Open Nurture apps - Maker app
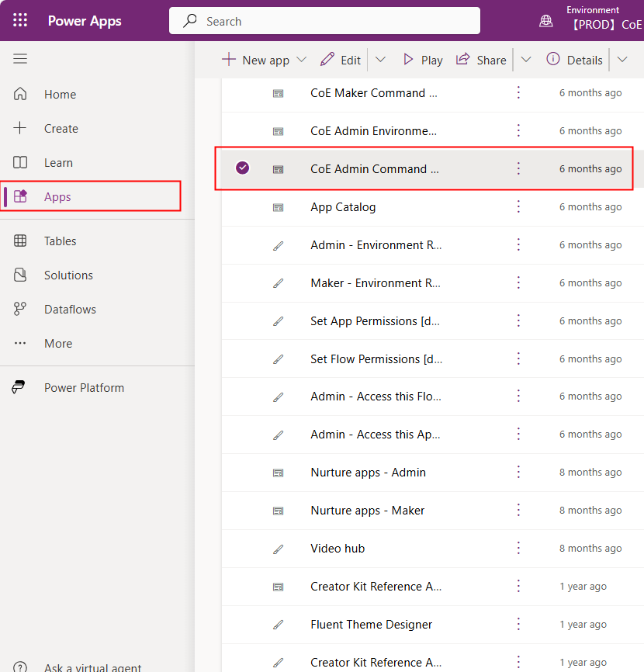 tap(367, 511)
